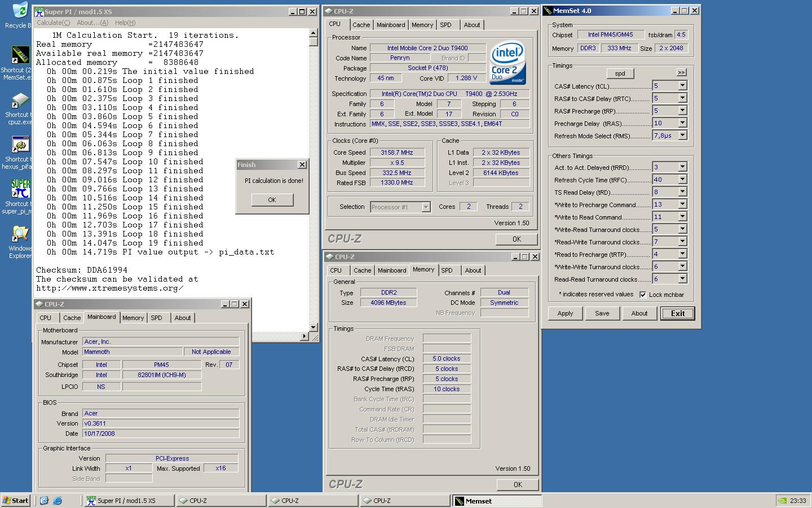Expand the TS Read Delay (tRD) dropdown
Image resolution: width=812 pixels, height=508 pixels.
(x=682, y=192)
